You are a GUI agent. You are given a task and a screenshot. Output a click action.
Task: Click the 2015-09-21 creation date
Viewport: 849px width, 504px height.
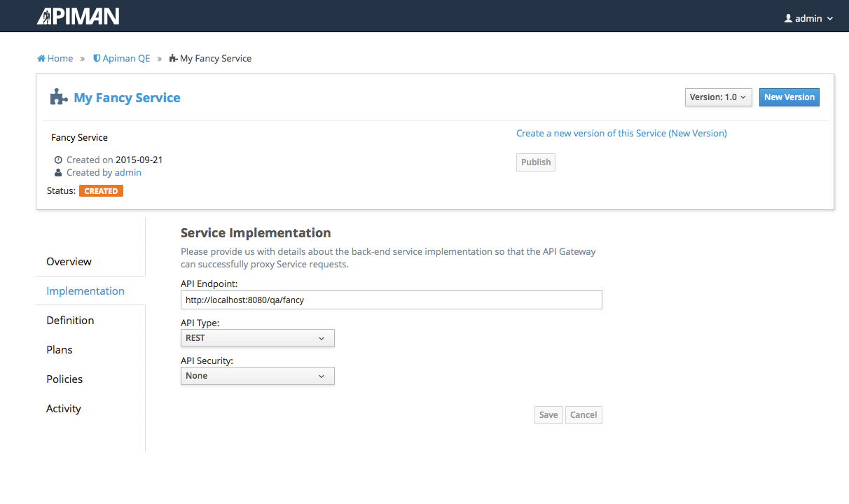(139, 160)
